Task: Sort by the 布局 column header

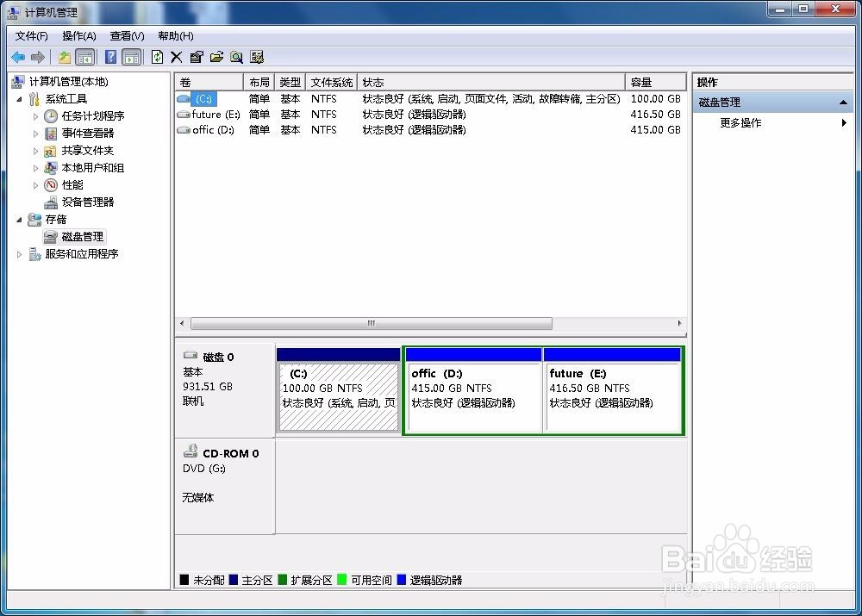Action: tap(259, 83)
